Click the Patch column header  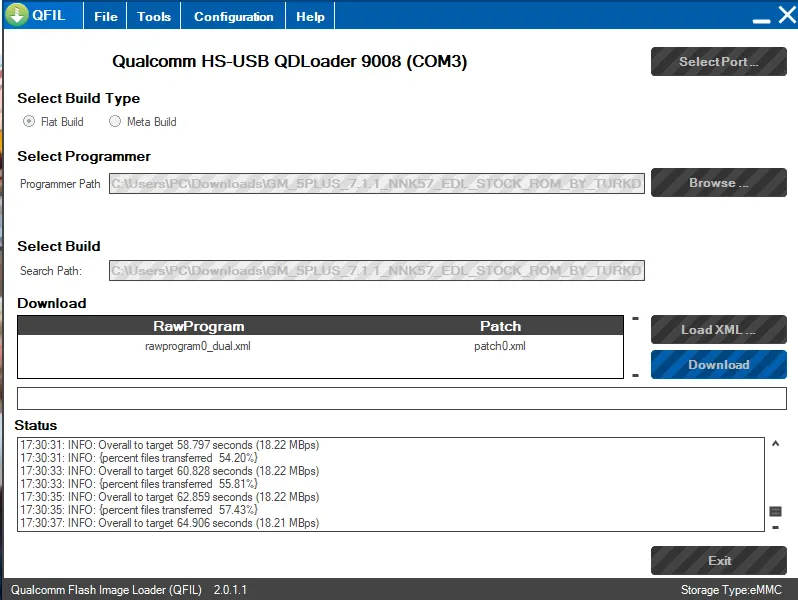pyautogui.click(x=500, y=326)
